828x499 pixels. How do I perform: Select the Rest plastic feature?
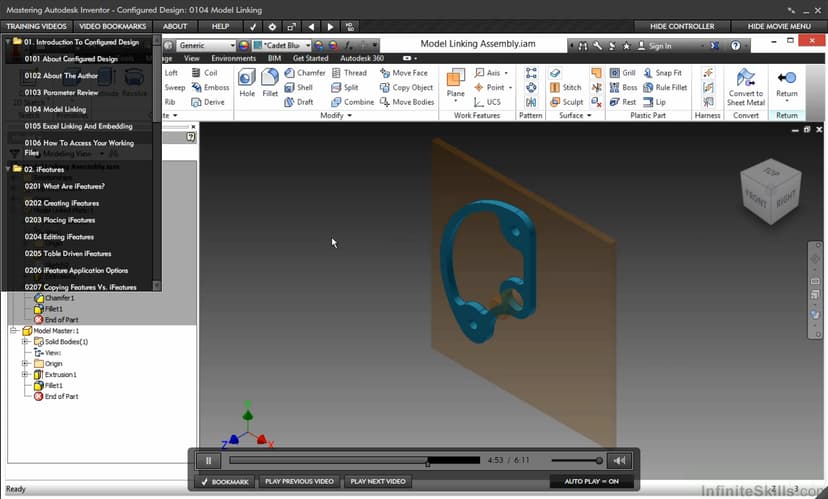[623, 102]
